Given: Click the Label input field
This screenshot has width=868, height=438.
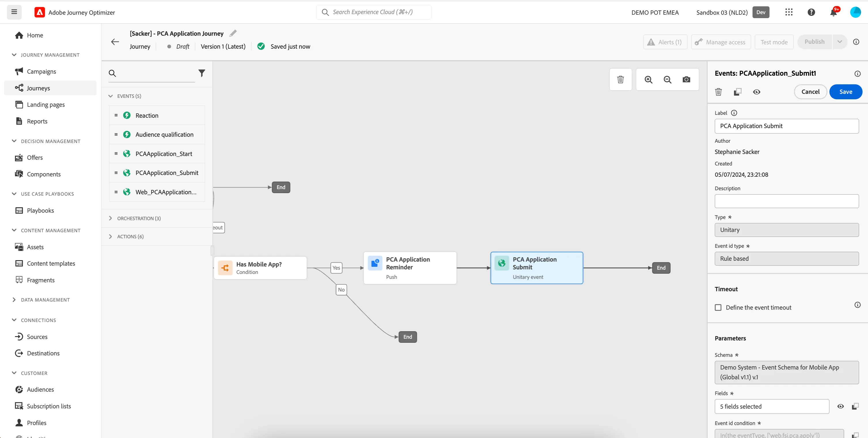Looking at the screenshot, I should click(786, 126).
